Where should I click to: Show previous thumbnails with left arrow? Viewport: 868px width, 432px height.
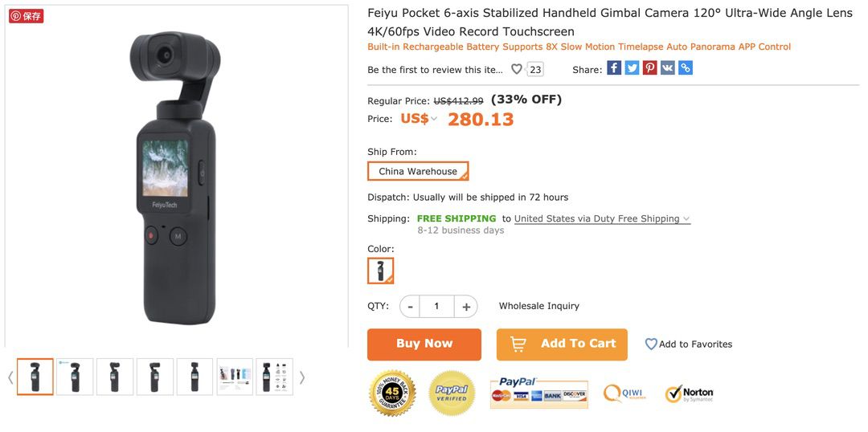click(x=10, y=377)
